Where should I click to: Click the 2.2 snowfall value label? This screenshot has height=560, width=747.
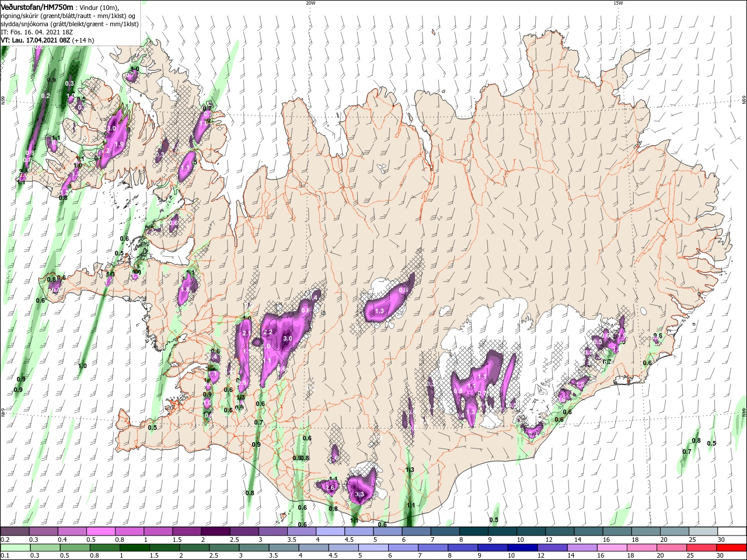coord(268,332)
